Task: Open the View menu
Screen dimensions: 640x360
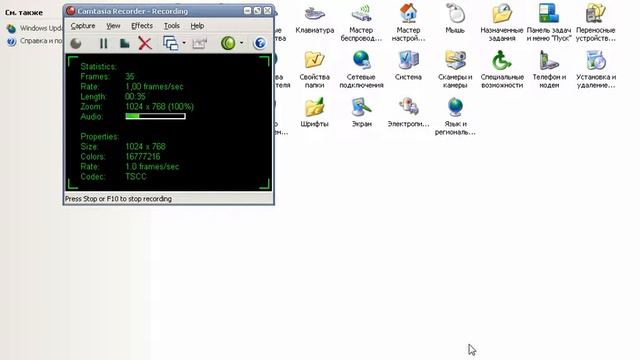Action: click(x=113, y=26)
